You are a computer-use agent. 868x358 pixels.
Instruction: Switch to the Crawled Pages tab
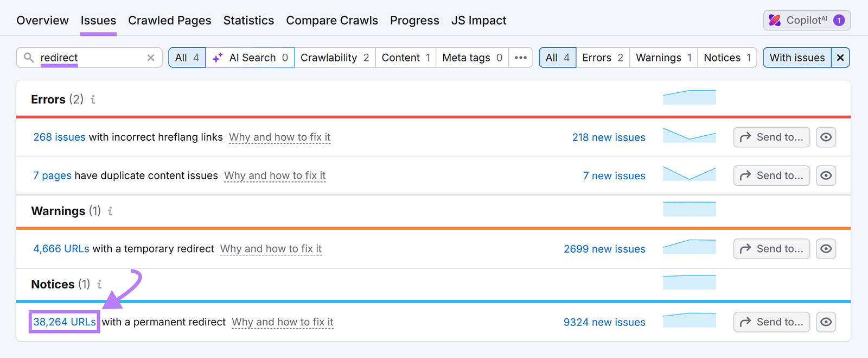point(170,20)
